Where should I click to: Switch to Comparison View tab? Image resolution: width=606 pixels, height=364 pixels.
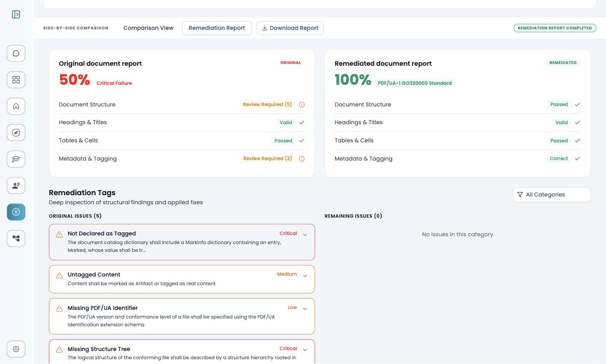click(148, 28)
